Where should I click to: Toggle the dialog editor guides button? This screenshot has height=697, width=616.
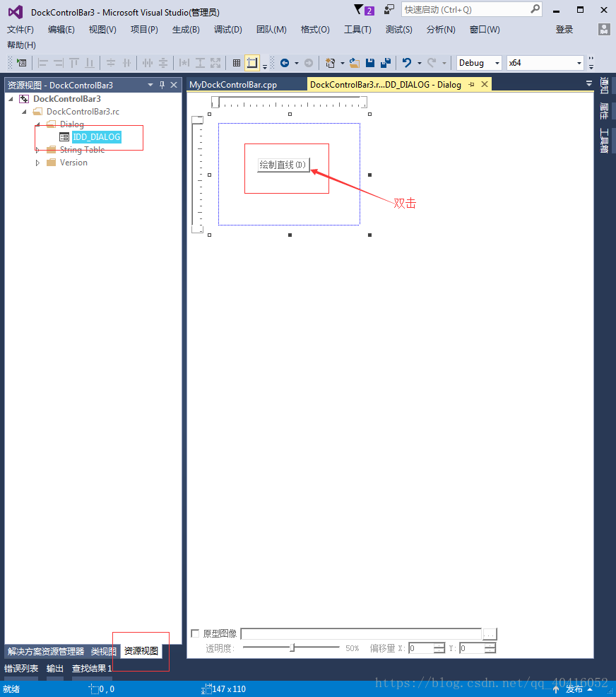click(x=252, y=63)
